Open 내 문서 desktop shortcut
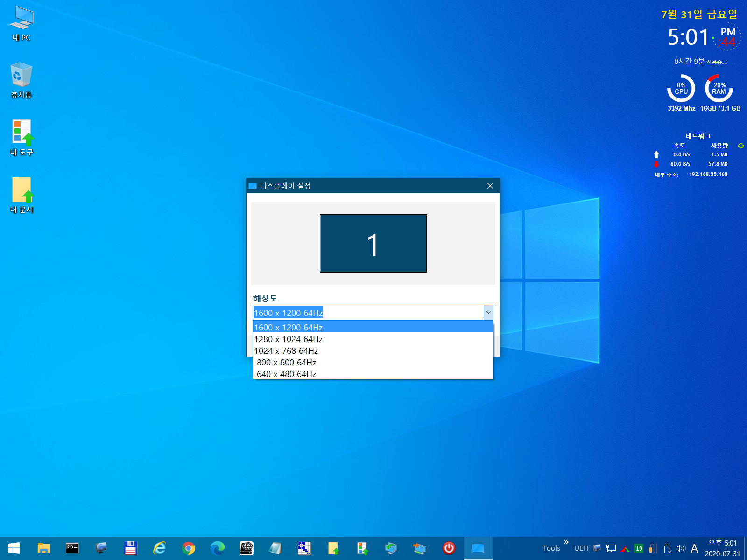Screen dimensions: 747x560 21,196
